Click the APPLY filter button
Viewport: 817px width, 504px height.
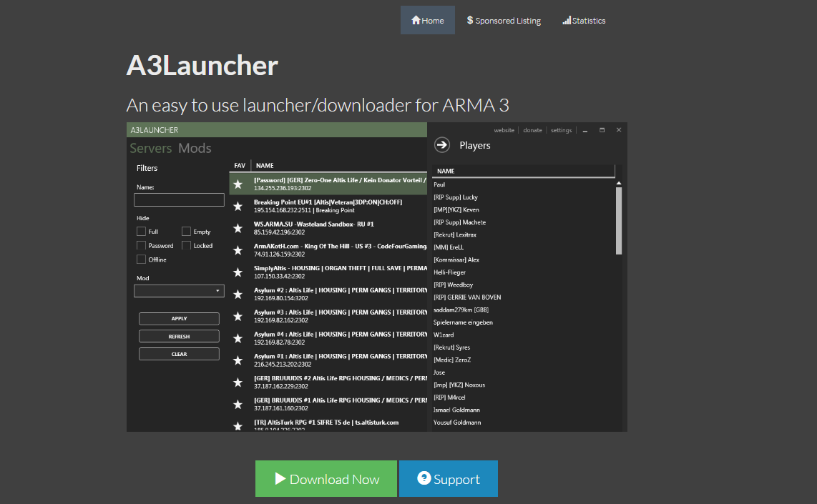pos(180,319)
